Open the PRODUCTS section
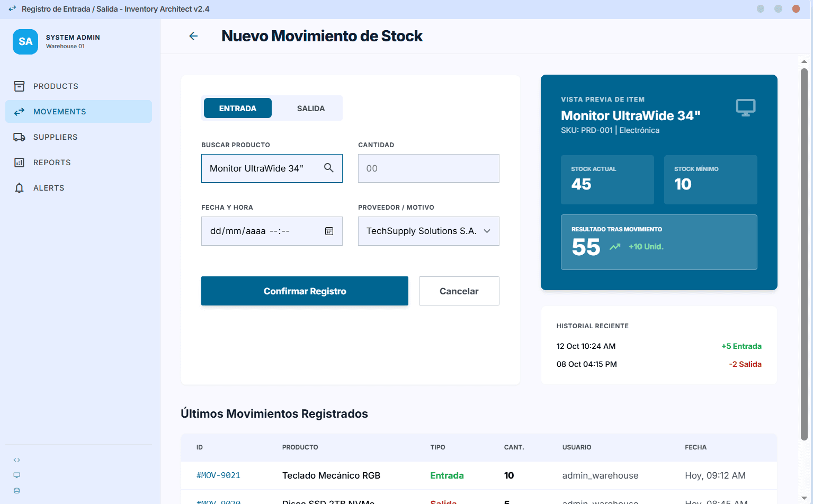The image size is (813, 504). [x=78, y=86]
